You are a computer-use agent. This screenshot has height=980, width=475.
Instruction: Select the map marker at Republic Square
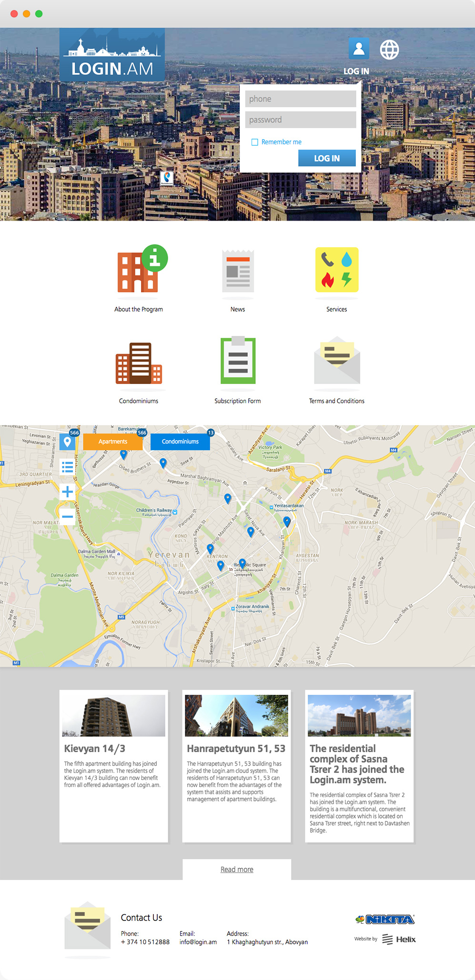(242, 564)
